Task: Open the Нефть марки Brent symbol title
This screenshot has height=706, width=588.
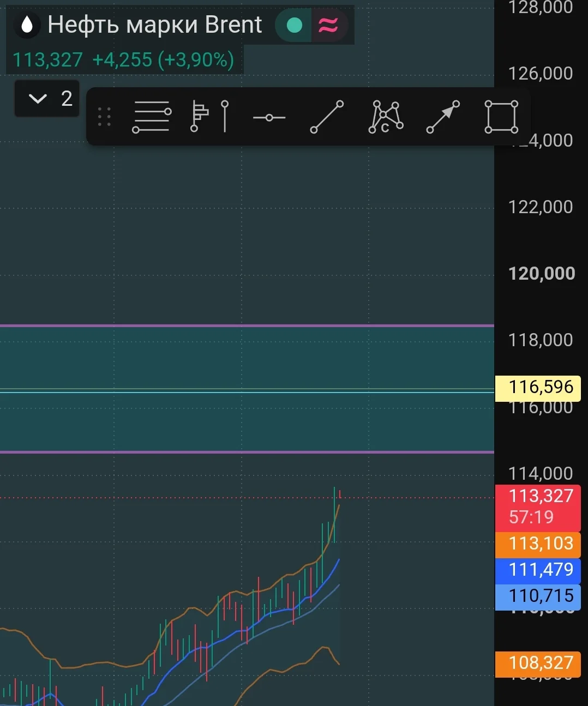Action: (155, 25)
